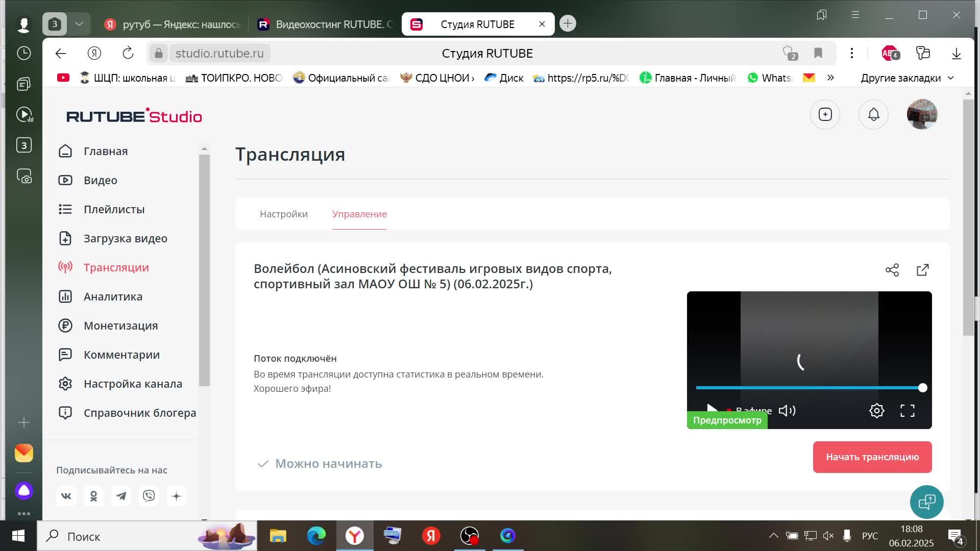Open the VK social link

(66, 496)
